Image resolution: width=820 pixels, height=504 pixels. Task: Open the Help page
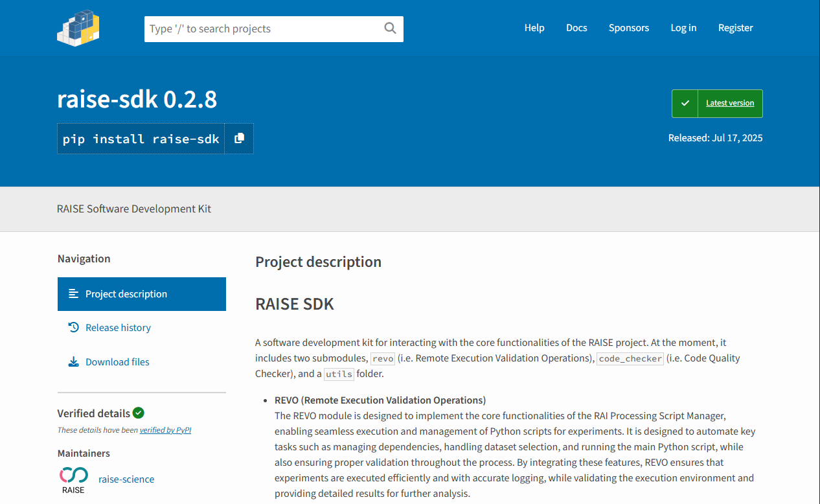point(534,28)
